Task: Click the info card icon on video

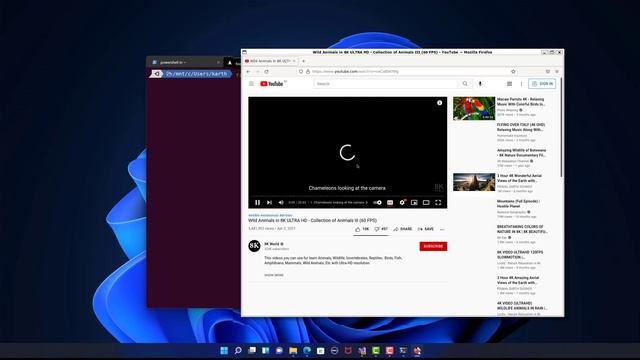Action: 440,103
